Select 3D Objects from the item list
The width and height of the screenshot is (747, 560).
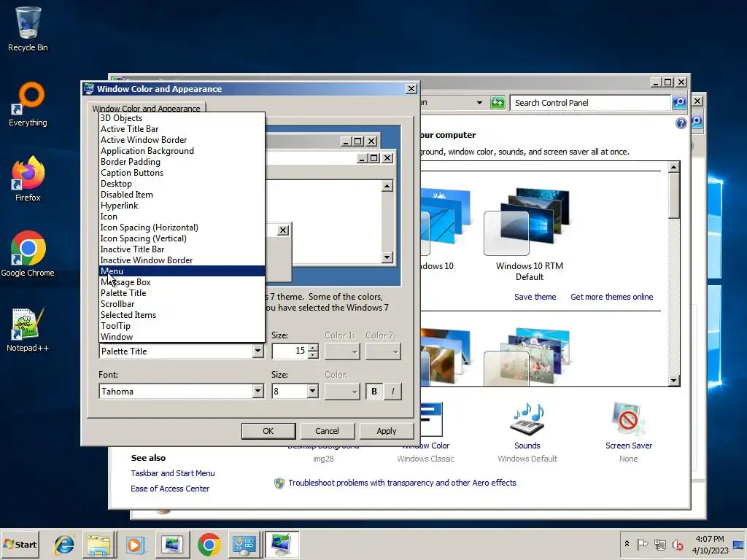[x=182, y=118]
